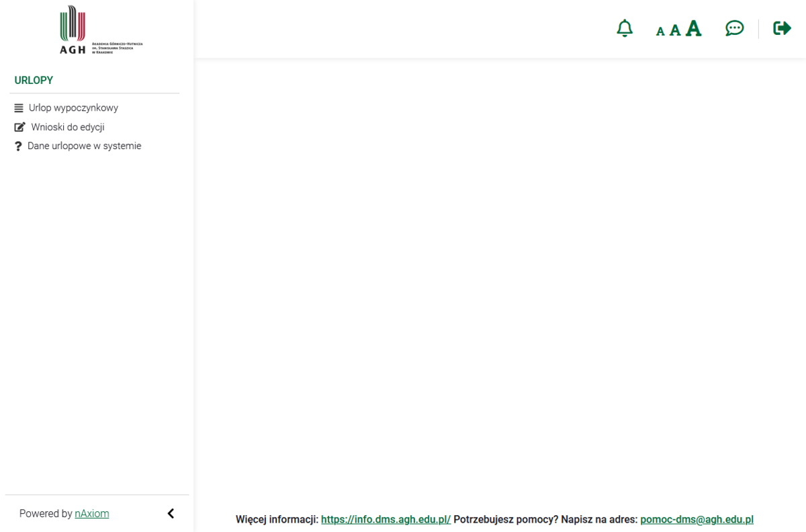Screen dimensions: 806x532
Task: Open the Wnioski do edycji menu item
Action: tap(67, 127)
